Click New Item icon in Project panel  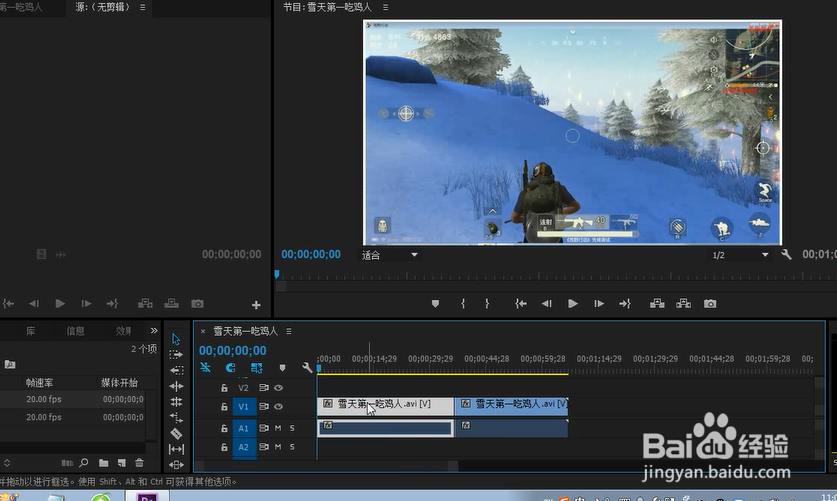pyautogui.click(x=122, y=463)
